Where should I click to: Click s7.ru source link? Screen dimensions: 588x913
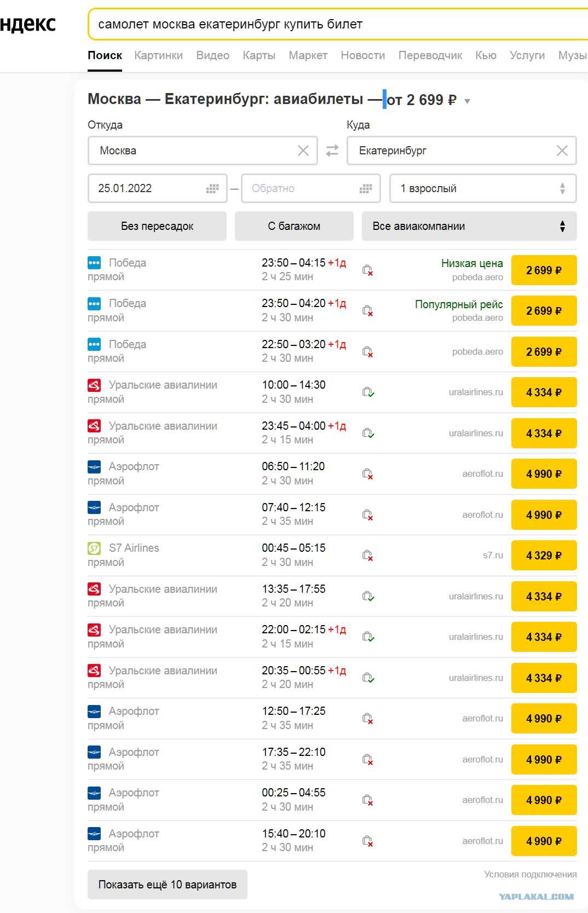point(493,555)
